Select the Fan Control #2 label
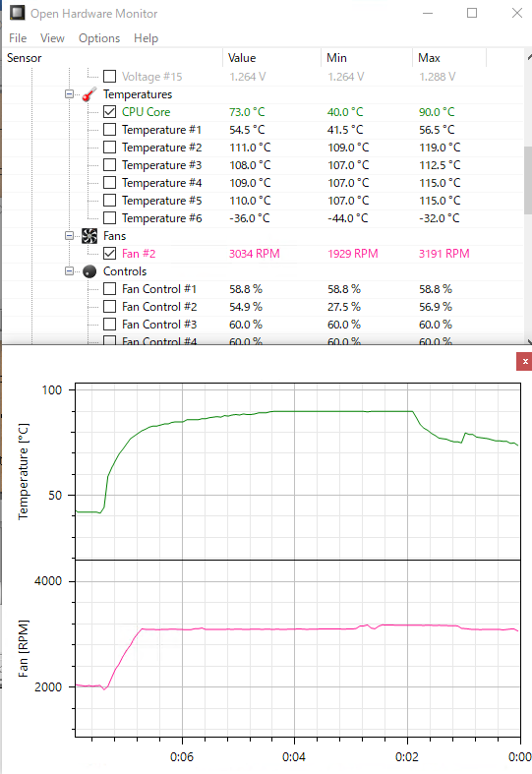Viewport: 532px width, 774px height. click(x=159, y=307)
